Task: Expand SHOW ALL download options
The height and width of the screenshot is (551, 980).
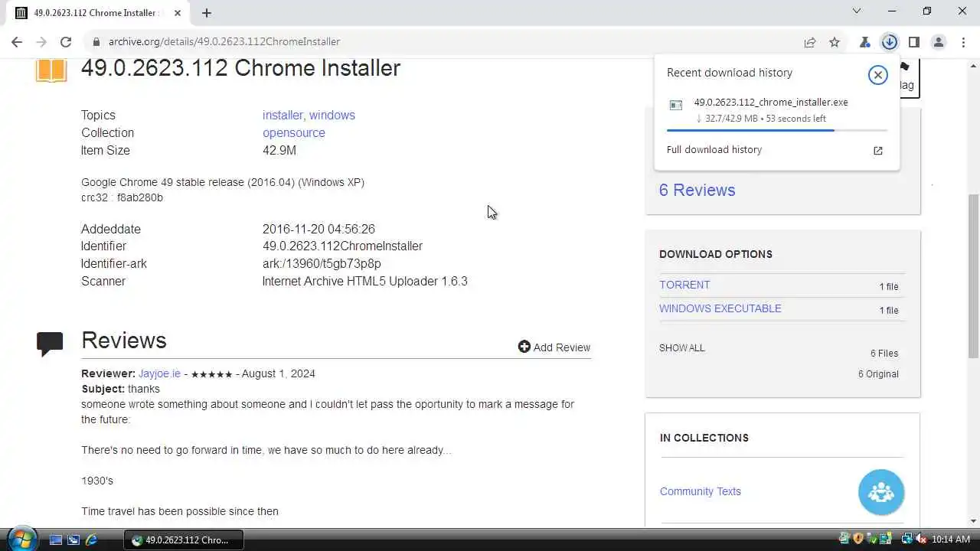Action: tap(682, 347)
